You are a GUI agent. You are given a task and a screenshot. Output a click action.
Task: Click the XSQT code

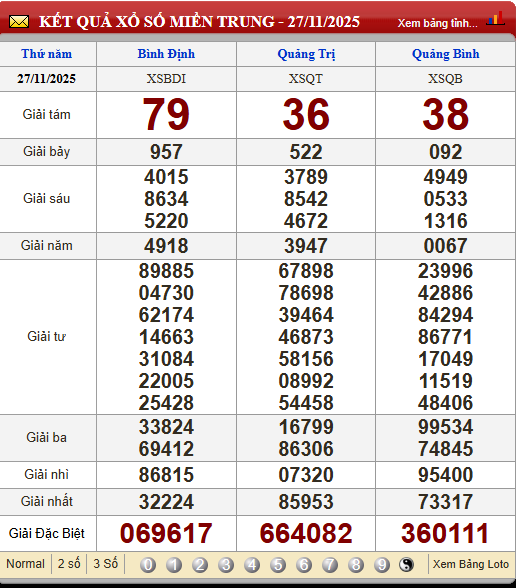point(306,79)
